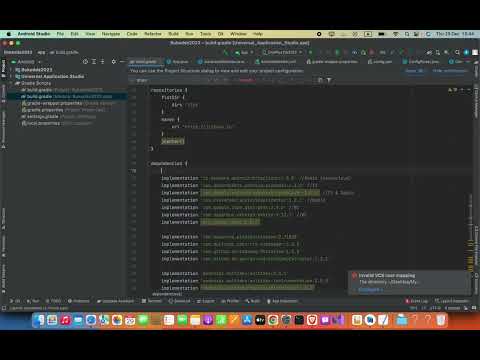The width and height of the screenshot is (480, 360).
Task: Switch to the gradle-wrapper.properties editor tab
Action: coord(332,62)
